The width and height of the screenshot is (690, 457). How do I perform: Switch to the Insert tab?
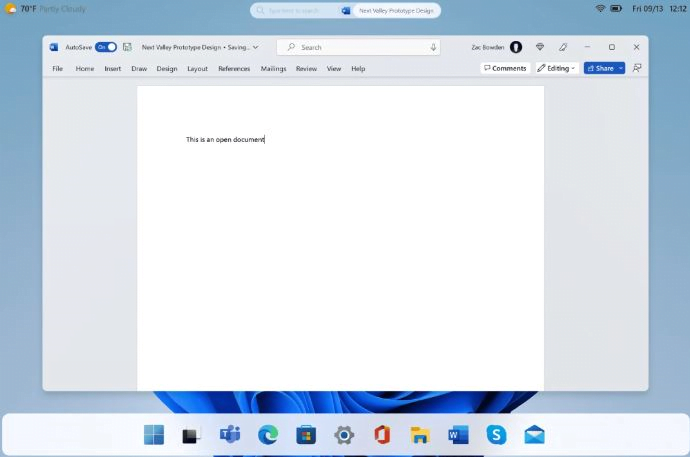tap(113, 69)
